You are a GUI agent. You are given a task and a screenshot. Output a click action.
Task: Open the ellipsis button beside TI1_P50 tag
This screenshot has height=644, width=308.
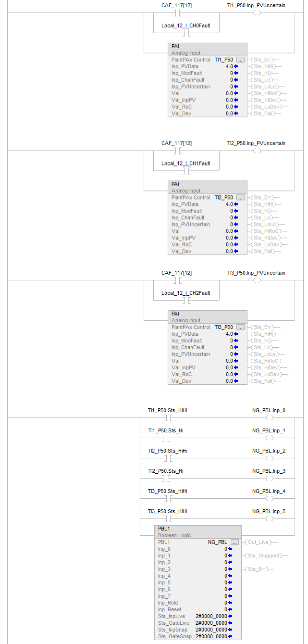(x=241, y=60)
